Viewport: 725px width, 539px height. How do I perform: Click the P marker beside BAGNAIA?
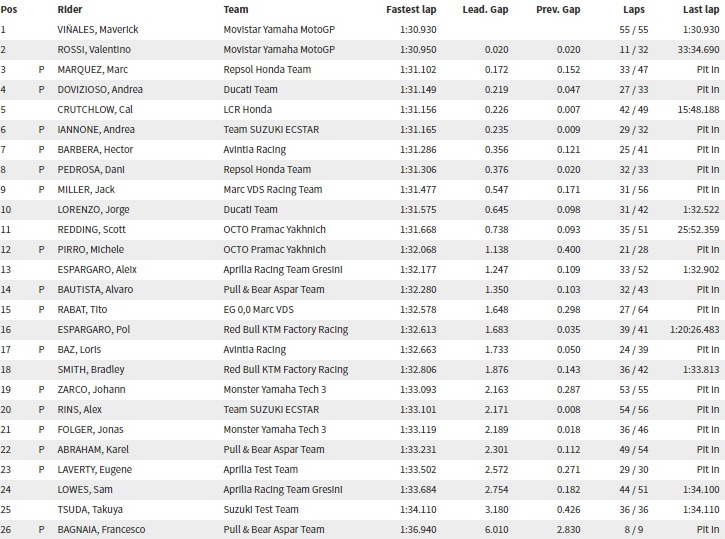pyautogui.click(x=41, y=529)
